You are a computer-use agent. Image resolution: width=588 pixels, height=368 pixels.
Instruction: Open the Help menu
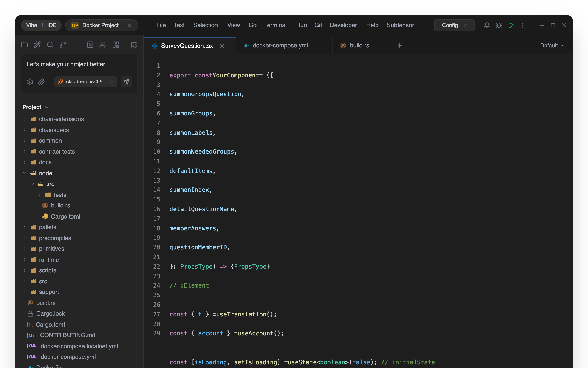372,25
